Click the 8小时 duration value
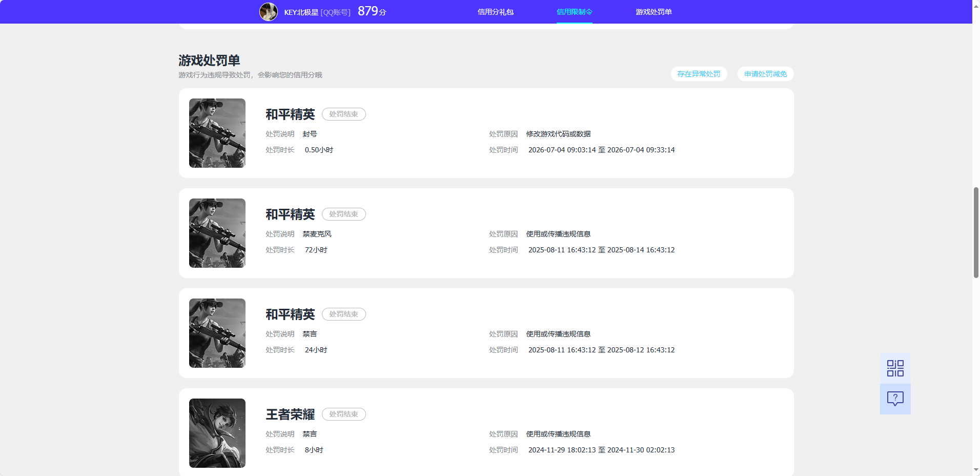980x476 pixels. [314, 450]
